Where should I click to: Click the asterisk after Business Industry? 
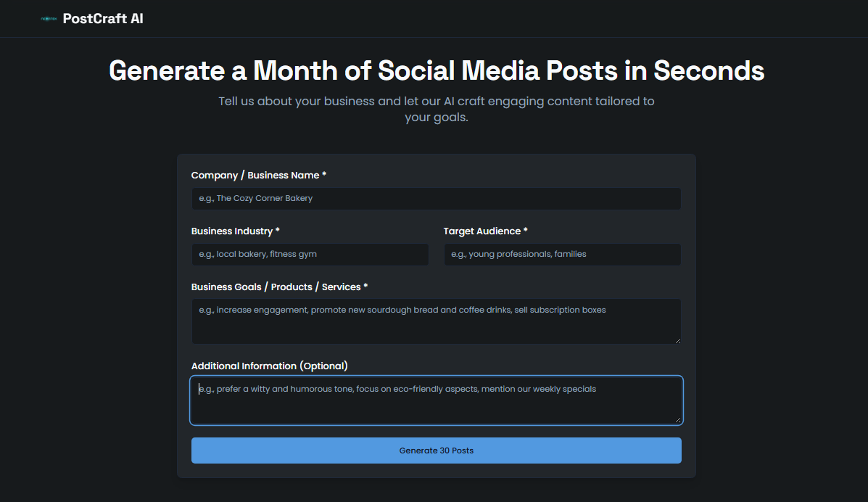pos(278,231)
